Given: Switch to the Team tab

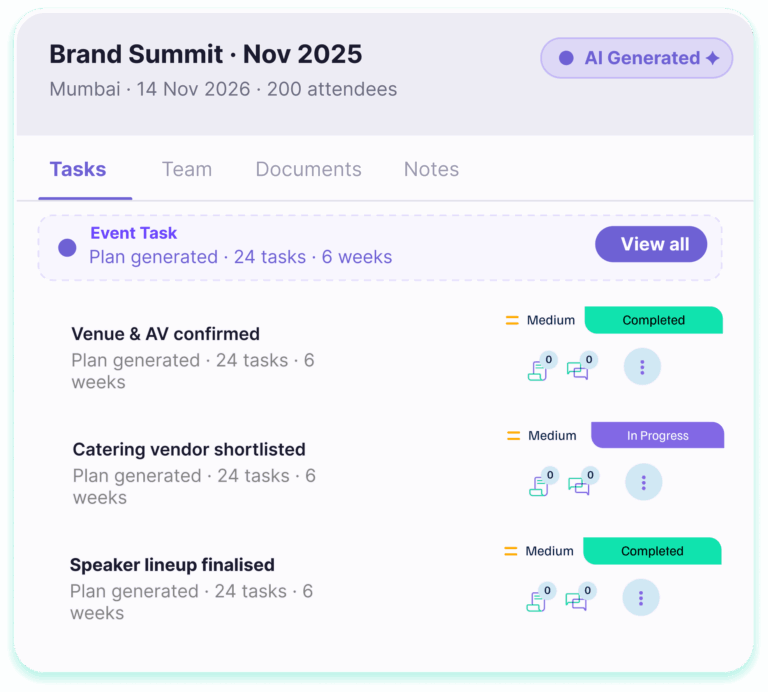Looking at the screenshot, I should click(x=187, y=169).
